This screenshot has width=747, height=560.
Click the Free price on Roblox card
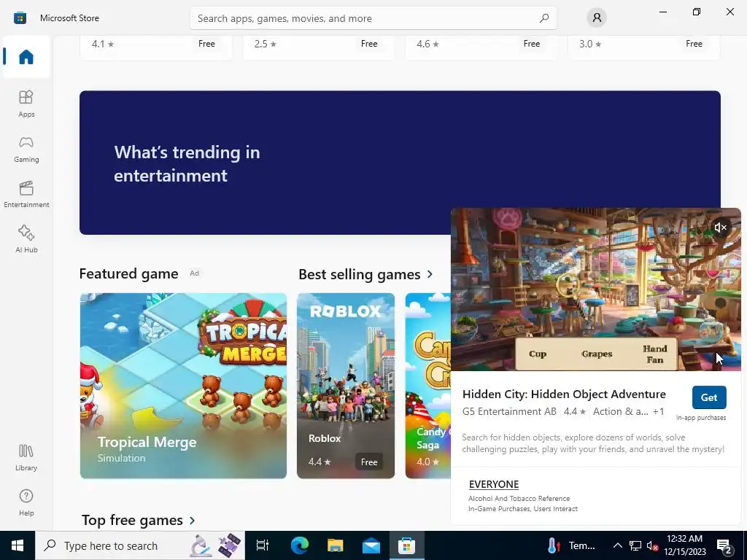pos(368,462)
